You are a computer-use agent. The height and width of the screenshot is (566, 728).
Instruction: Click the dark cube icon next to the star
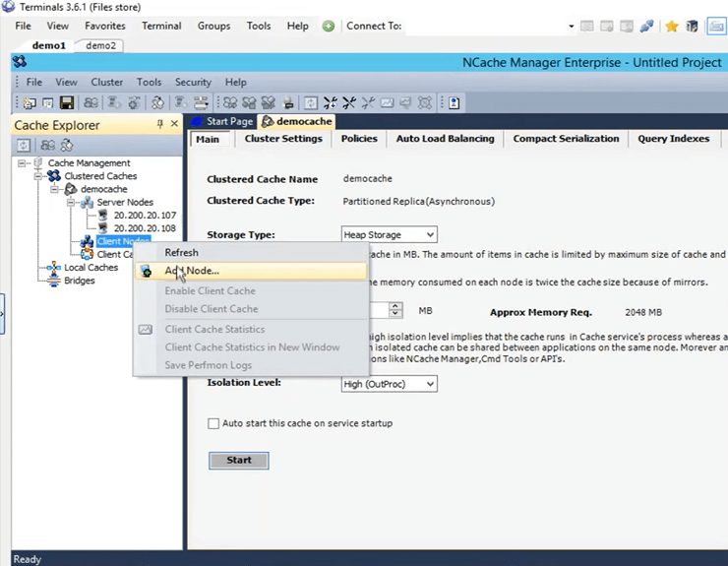692,26
